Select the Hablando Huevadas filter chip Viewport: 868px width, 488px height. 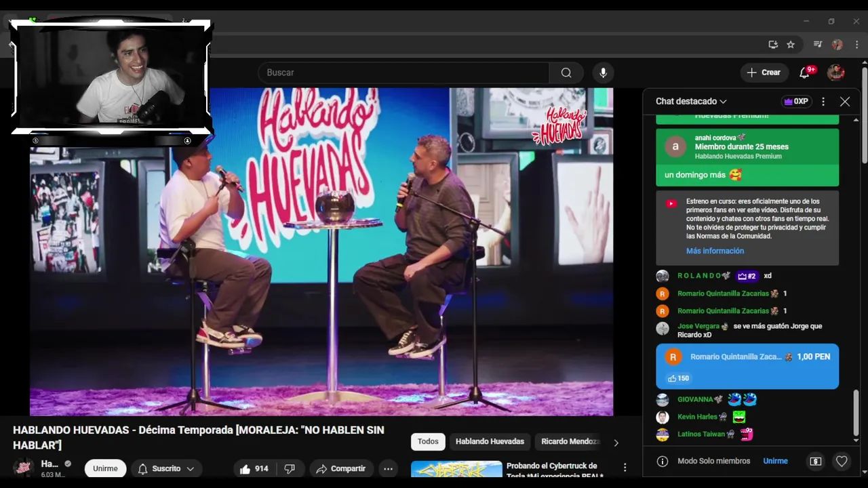[x=490, y=441]
